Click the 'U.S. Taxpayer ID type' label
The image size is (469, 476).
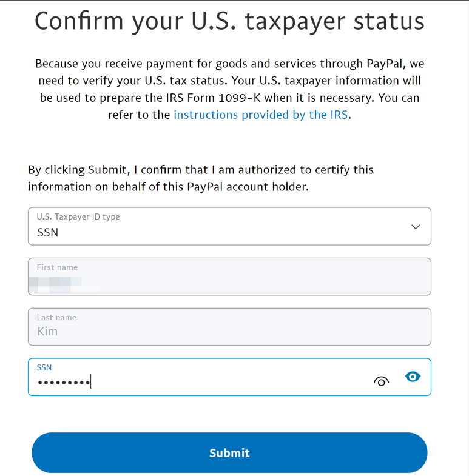click(x=78, y=216)
